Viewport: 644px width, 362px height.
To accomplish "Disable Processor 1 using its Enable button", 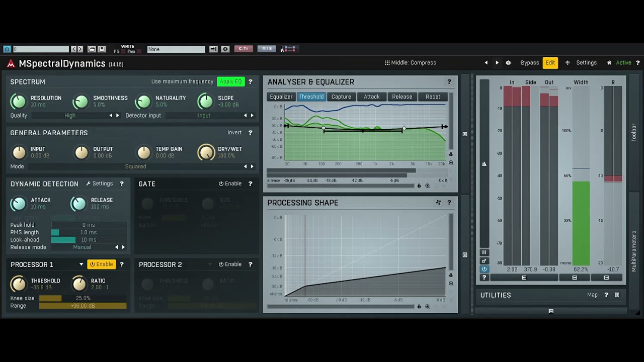I will click(101, 264).
